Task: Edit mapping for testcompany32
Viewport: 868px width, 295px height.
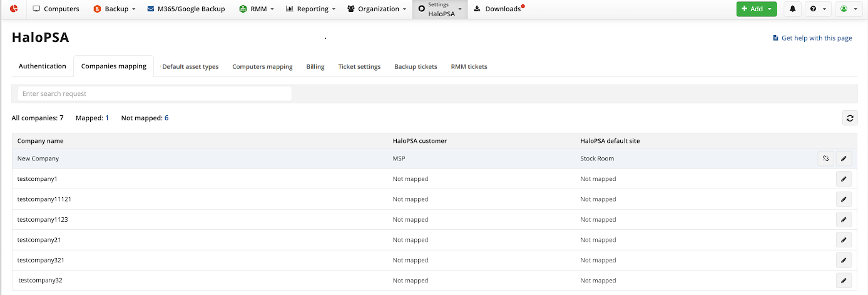Action: (844, 281)
